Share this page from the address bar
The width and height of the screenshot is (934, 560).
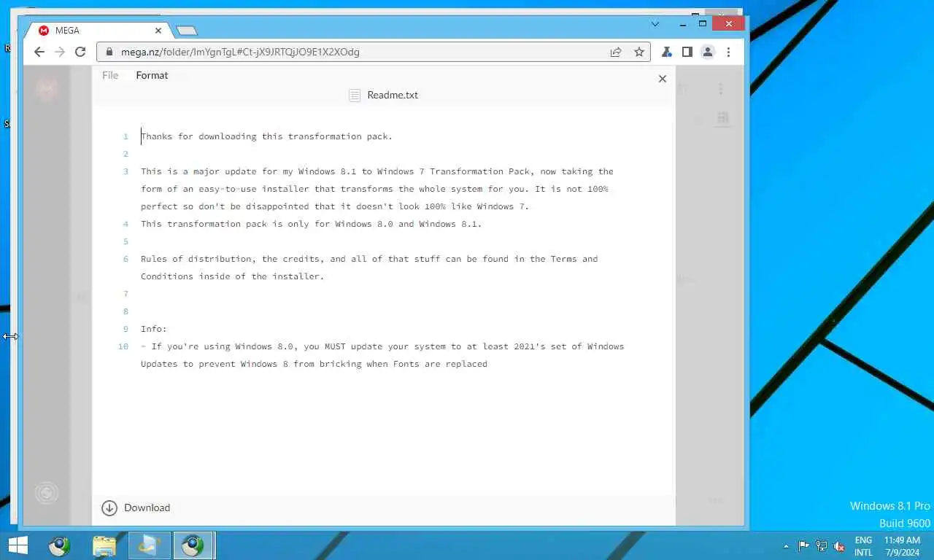616,52
